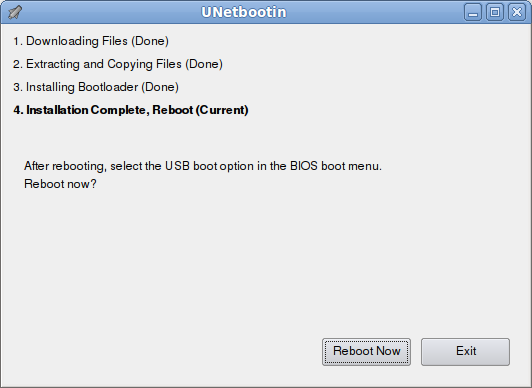Minimize the UNetbootin window
532x388 pixels.
[x=473, y=13]
